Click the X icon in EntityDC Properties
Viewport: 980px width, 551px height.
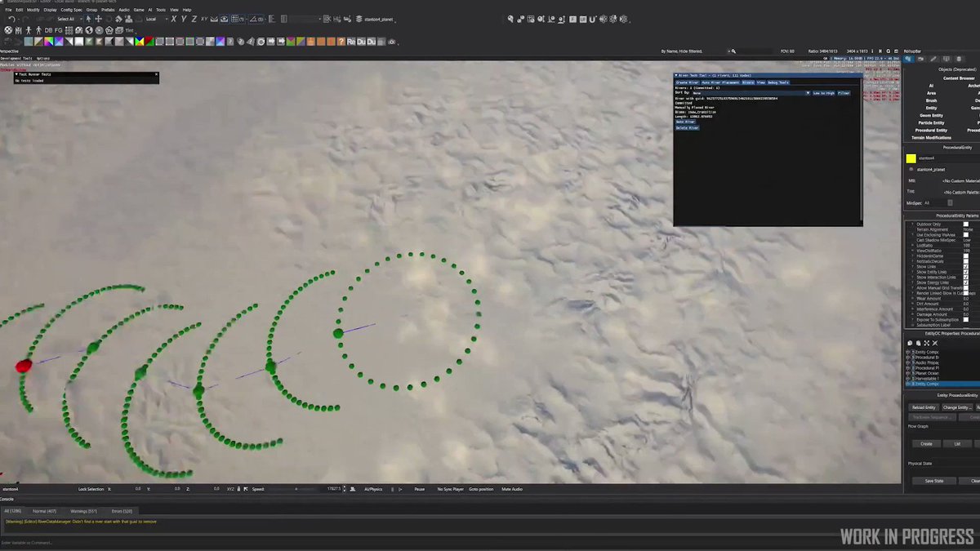935,343
